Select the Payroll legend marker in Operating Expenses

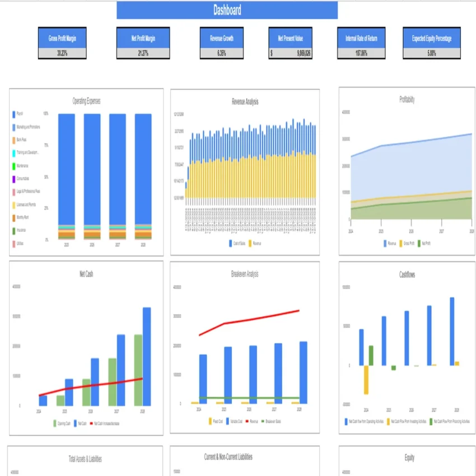point(14,114)
